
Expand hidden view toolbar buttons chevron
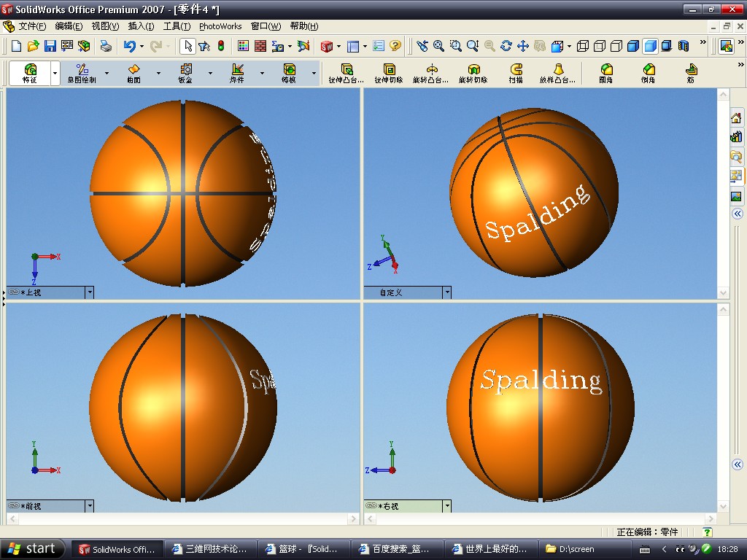point(703,42)
